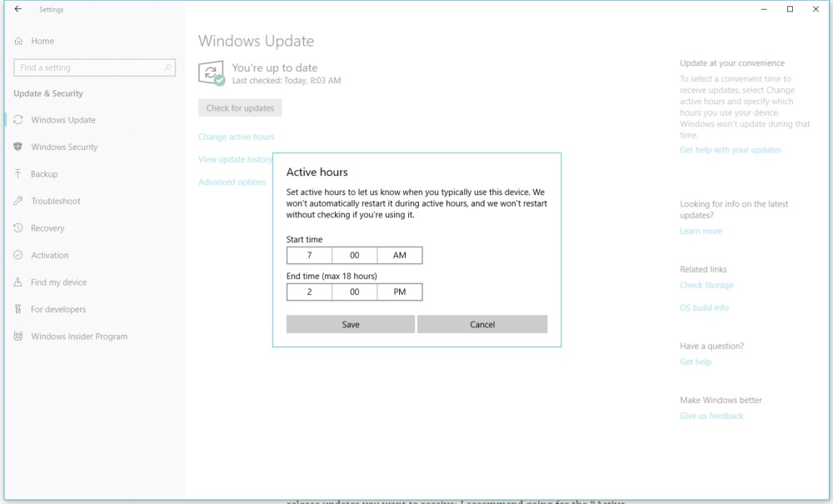Screen dimensions: 833x504
Task: Click the Active hours dialog title
Action: (x=317, y=172)
